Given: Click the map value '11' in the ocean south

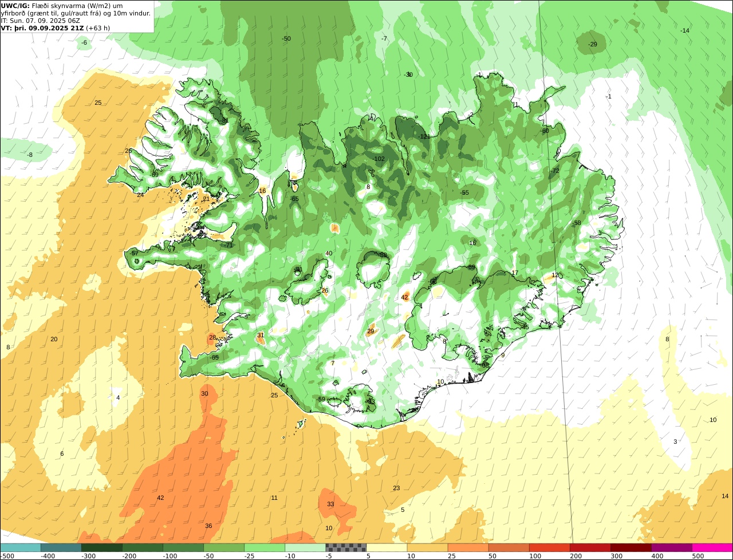Looking at the screenshot, I should point(274,498).
